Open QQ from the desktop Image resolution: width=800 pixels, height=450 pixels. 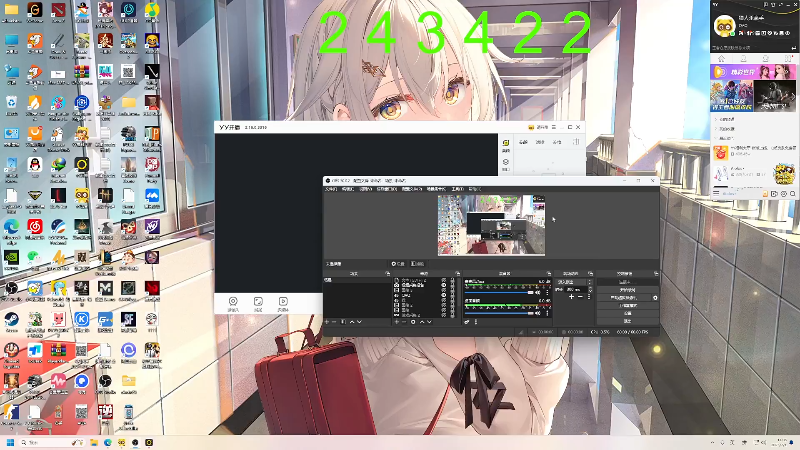[x=35, y=168]
